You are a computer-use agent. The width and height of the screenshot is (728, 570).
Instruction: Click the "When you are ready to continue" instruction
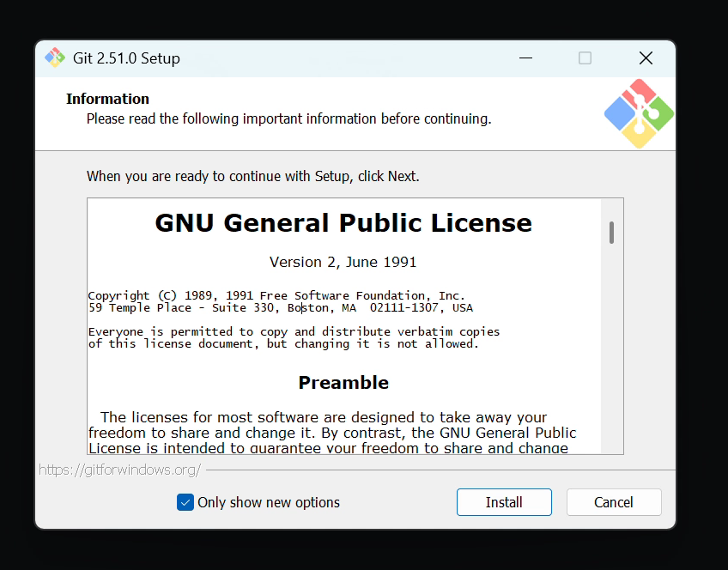click(252, 176)
